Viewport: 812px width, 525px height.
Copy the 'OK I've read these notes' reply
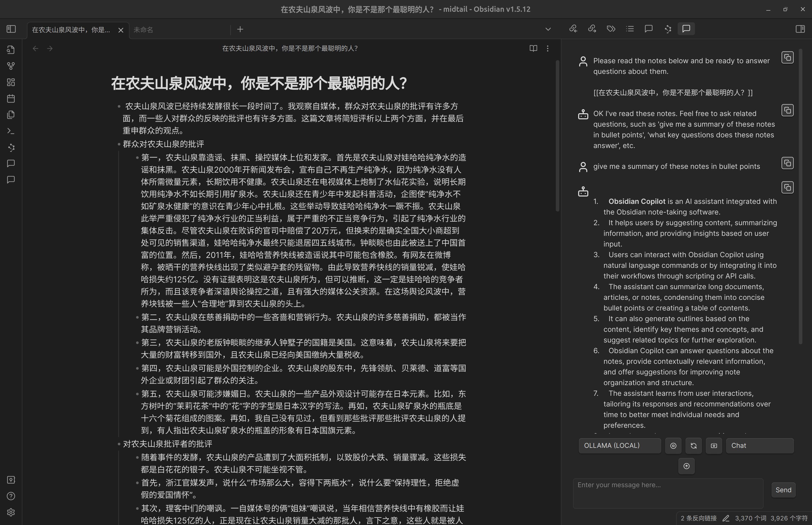coord(787,110)
